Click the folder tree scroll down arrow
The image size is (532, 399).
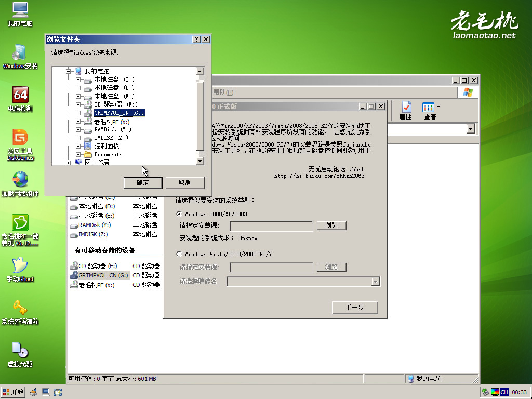pyautogui.click(x=200, y=161)
